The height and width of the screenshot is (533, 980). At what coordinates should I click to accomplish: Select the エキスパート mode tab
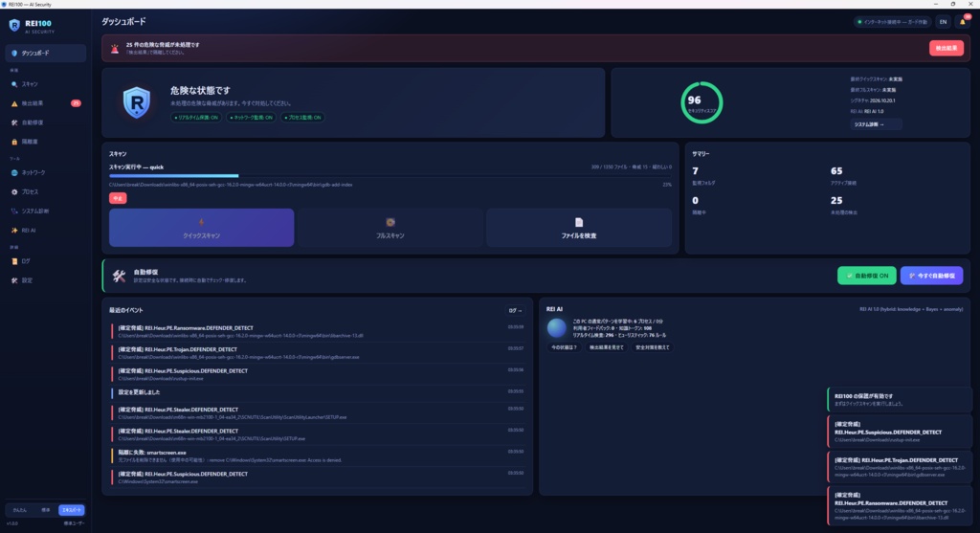(71, 510)
